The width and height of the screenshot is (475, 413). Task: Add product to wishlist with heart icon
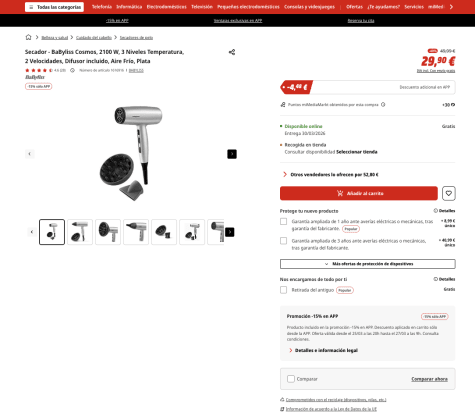449,193
